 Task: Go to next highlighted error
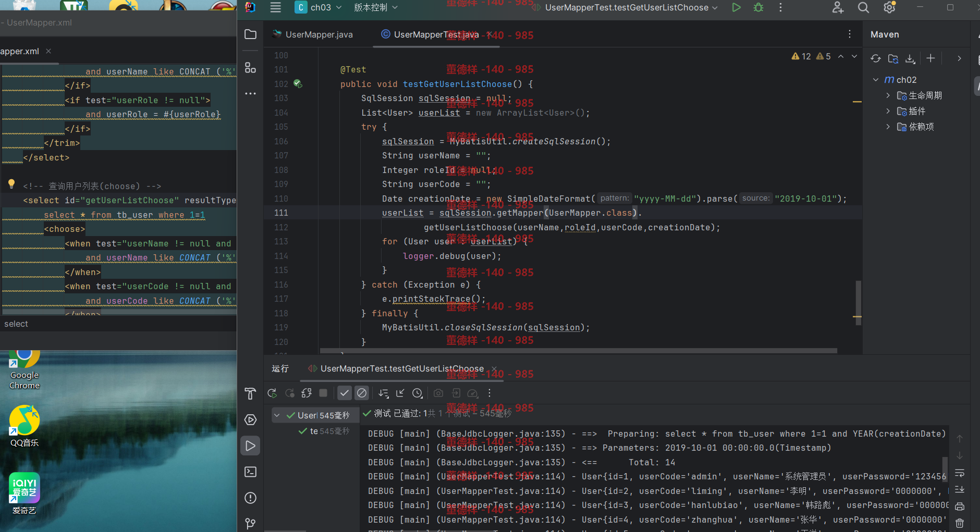click(x=854, y=56)
